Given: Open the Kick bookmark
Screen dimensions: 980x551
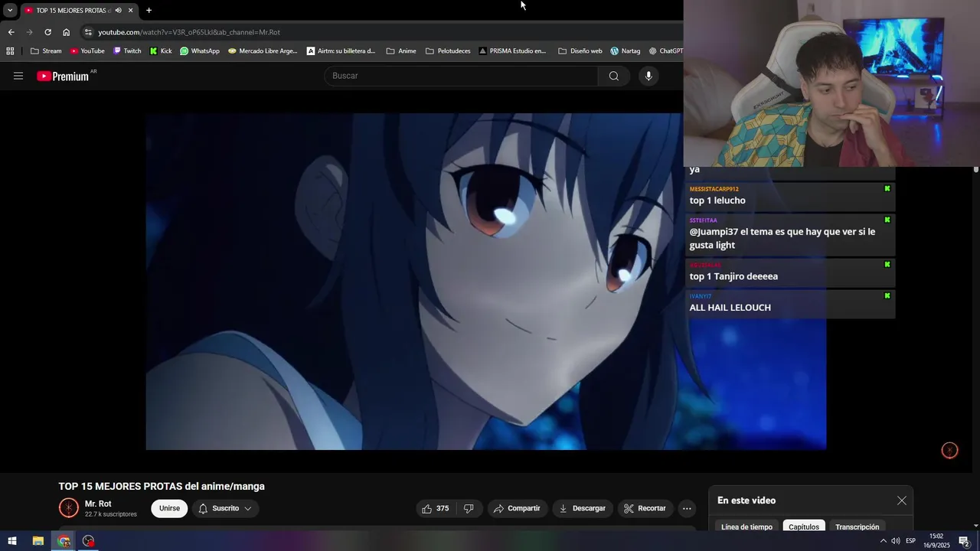Looking at the screenshot, I should pos(161,51).
